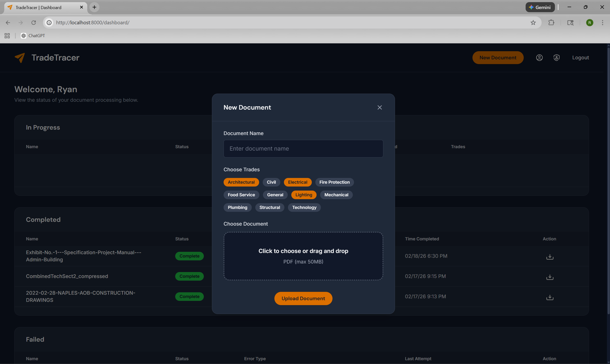
Task: Click Complete status badge for CombinedTechSect2_compressed
Action: click(x=190, y=276)
